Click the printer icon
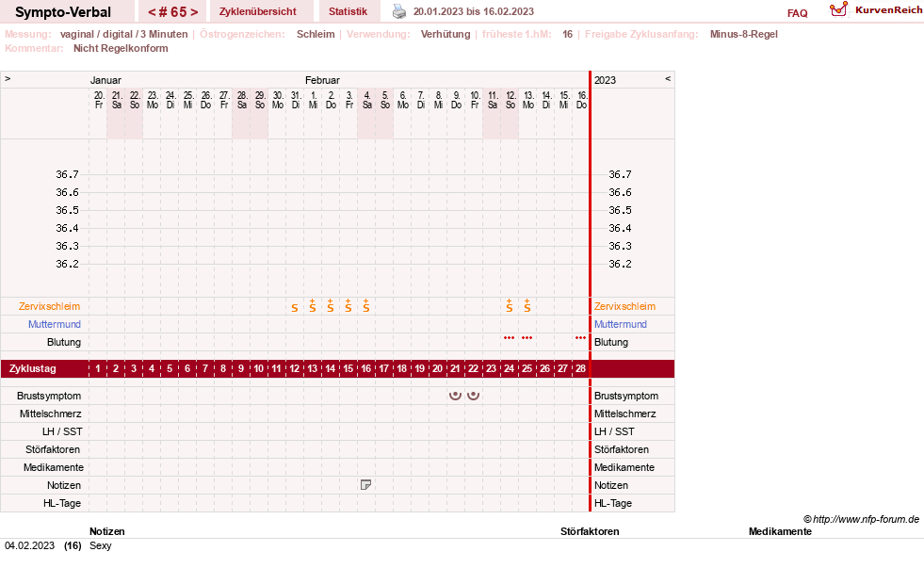Image resolution: width=924 pixels, height=568 pixels. (399, 11)
